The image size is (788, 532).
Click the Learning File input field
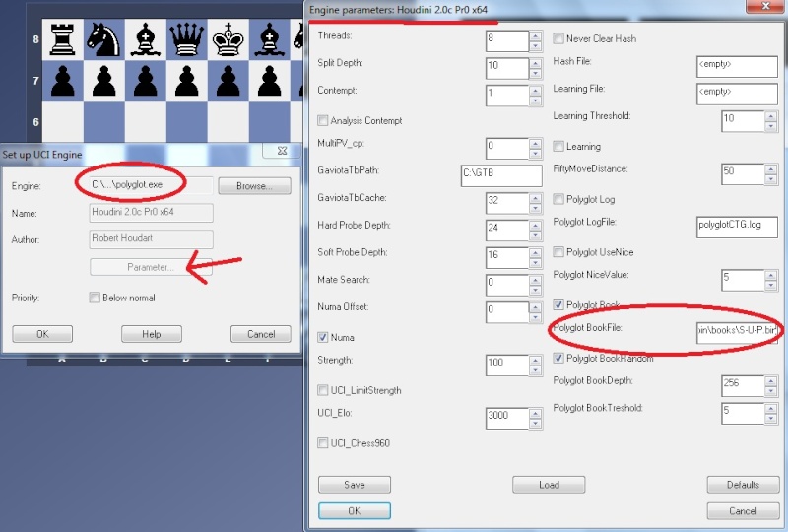click(x=737, y=94)
